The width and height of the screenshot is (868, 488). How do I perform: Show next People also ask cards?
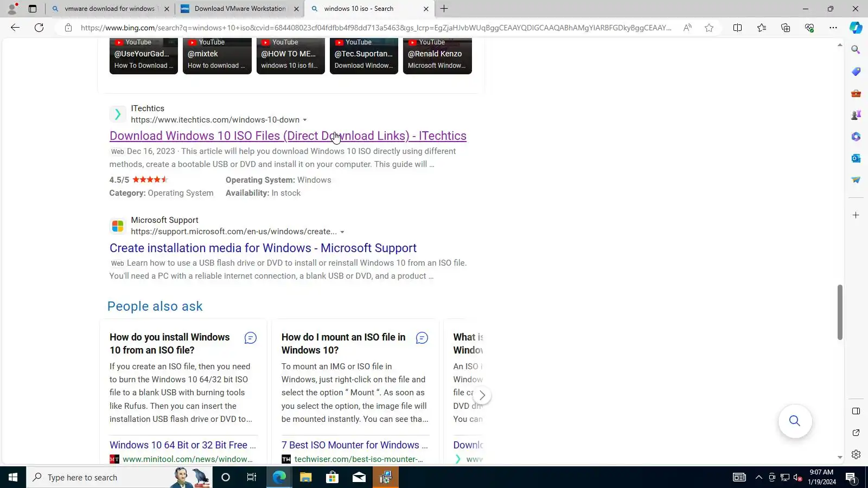482,395
